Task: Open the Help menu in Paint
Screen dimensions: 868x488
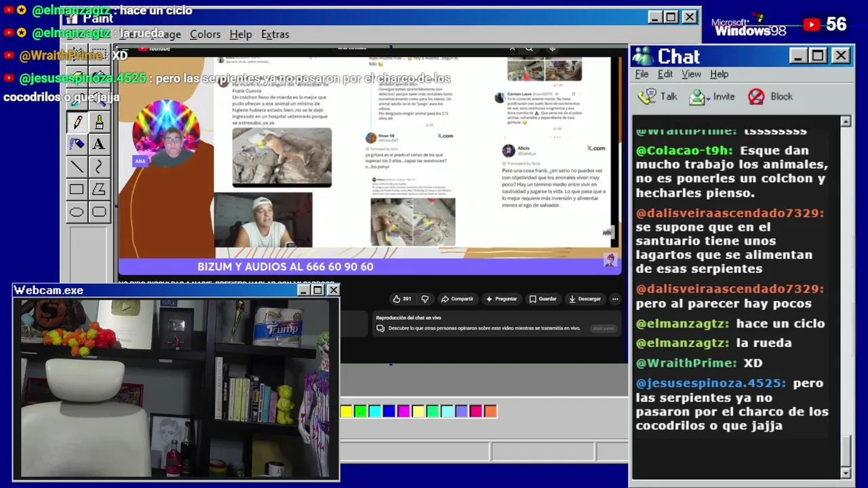Action: tap(241, 35)
